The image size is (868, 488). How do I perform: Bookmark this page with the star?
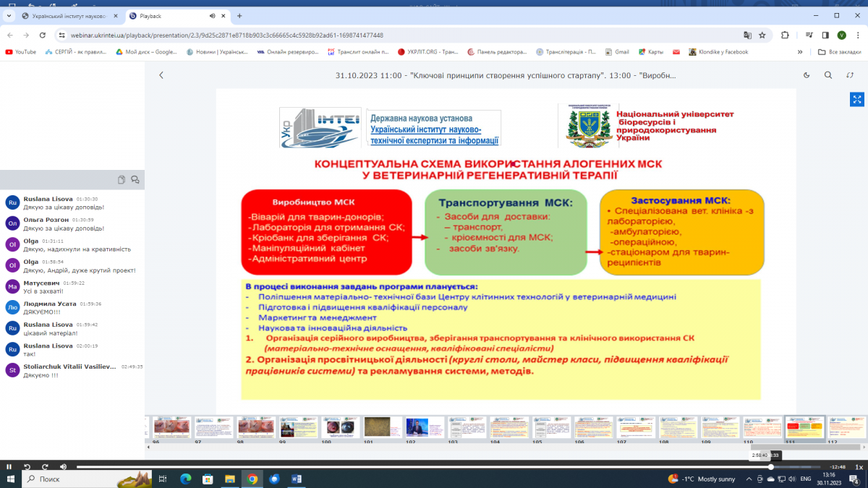[762, 35]
